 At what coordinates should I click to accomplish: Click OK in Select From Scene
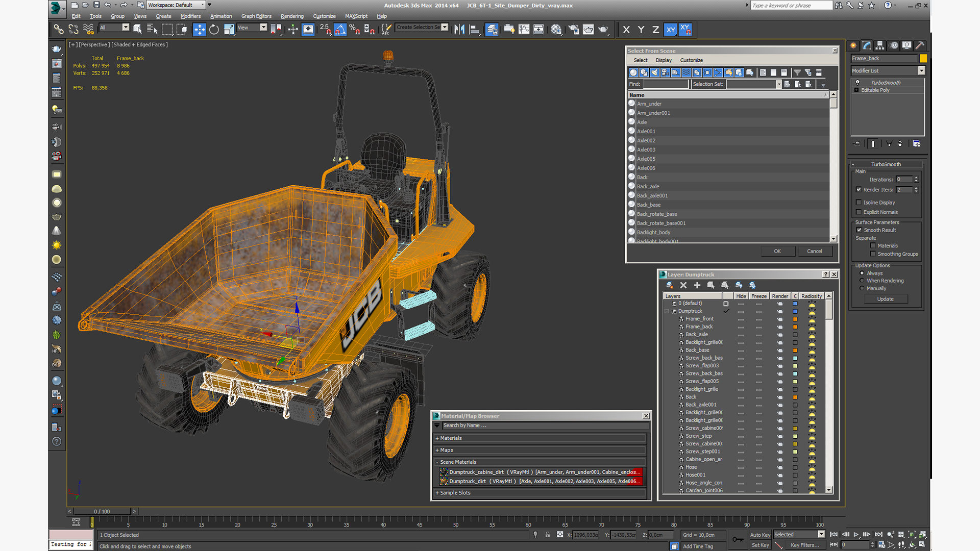pos(777,251)
